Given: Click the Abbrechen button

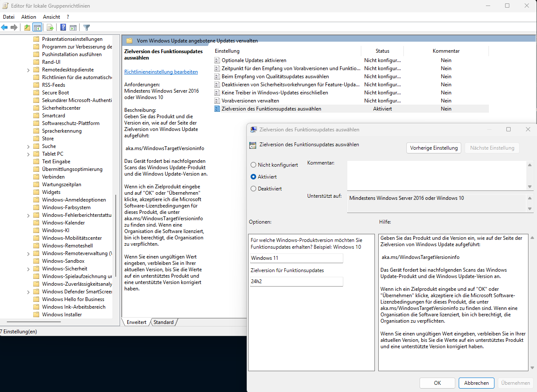Looking at the screenshot, I should tap(477, 383).
